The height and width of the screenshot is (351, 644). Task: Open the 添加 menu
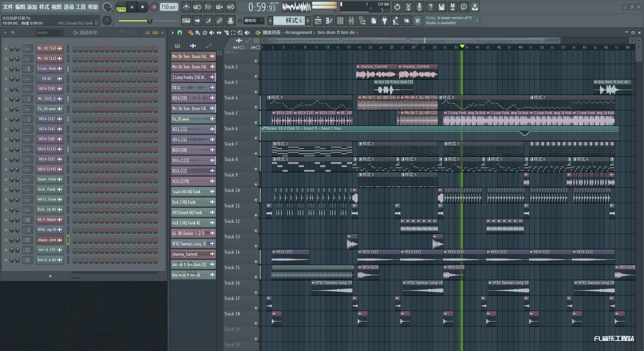click(32, 7)
